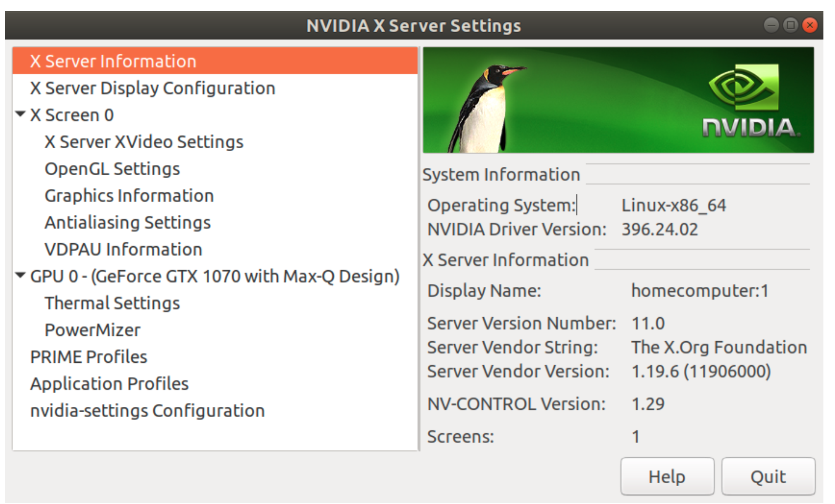Show VDPAU Information page
Image resolution: width=835 pixels, height=504 pixels.
123,250
